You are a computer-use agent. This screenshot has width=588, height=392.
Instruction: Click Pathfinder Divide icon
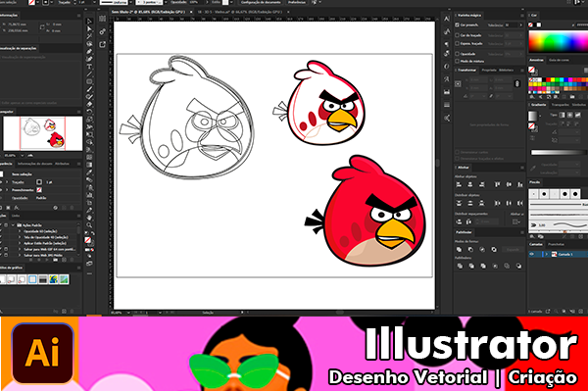[460, 266]
